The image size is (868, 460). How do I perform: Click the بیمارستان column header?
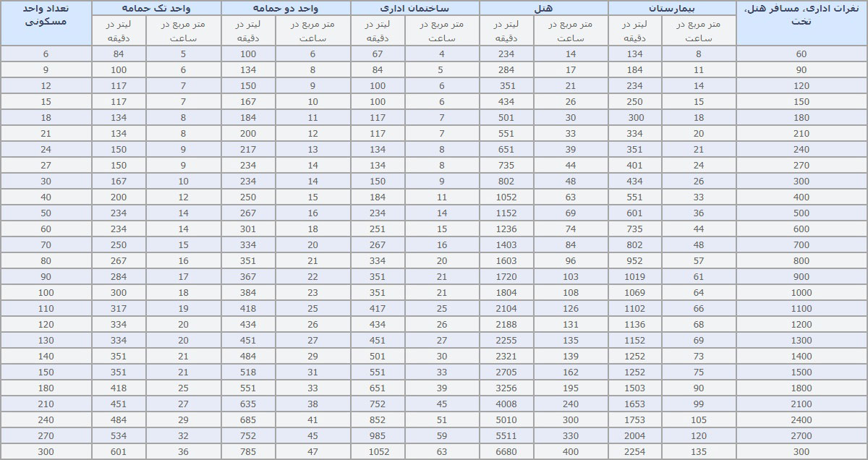coord(672,8)
